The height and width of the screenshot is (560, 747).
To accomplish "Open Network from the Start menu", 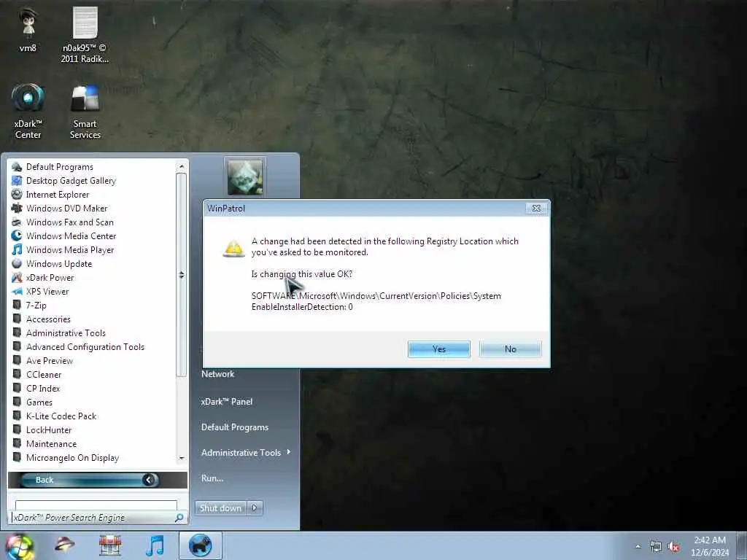I will pyautogui.click(x=217, y=374).
